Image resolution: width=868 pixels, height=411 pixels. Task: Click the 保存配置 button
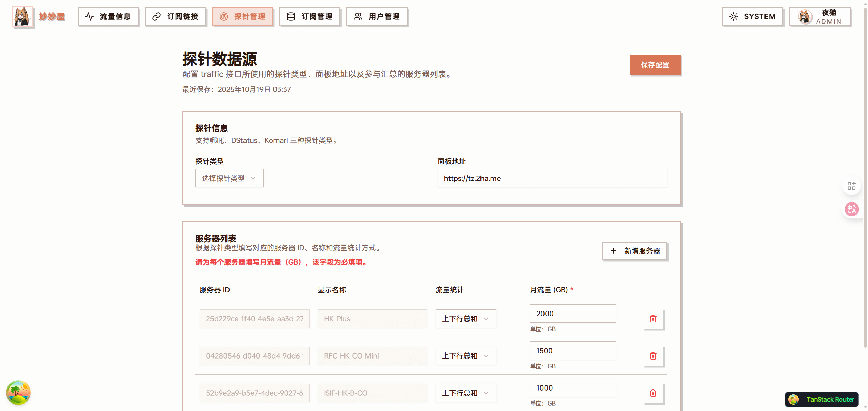click(655, 65)
